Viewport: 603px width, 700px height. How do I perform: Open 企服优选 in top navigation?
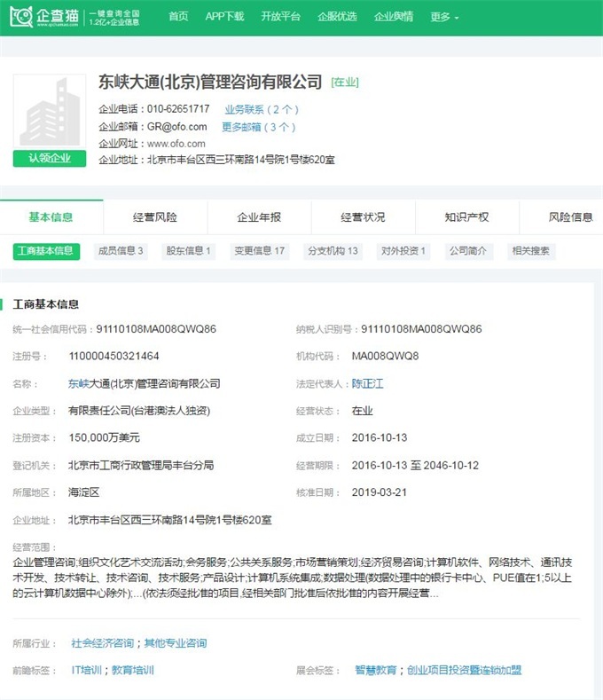[337, 17]
